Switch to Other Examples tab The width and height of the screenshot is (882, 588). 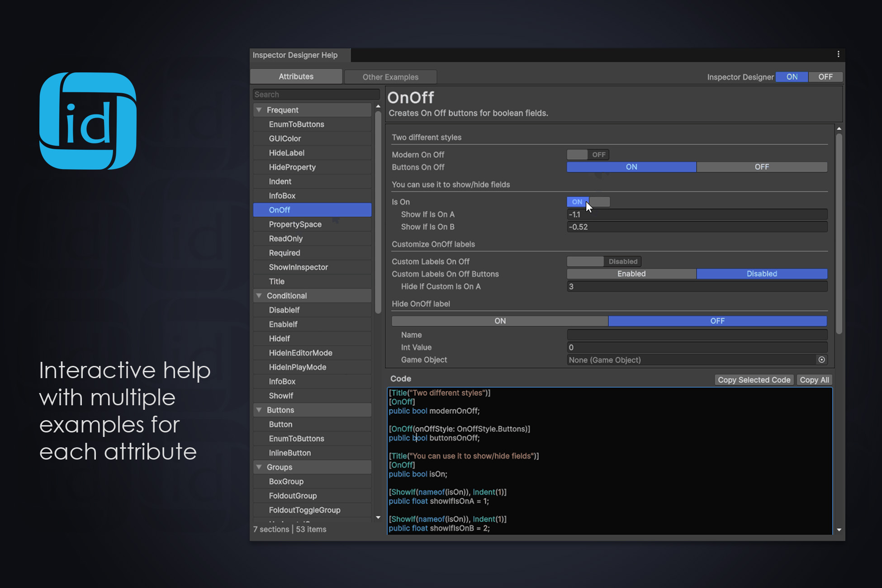[390, 77]
